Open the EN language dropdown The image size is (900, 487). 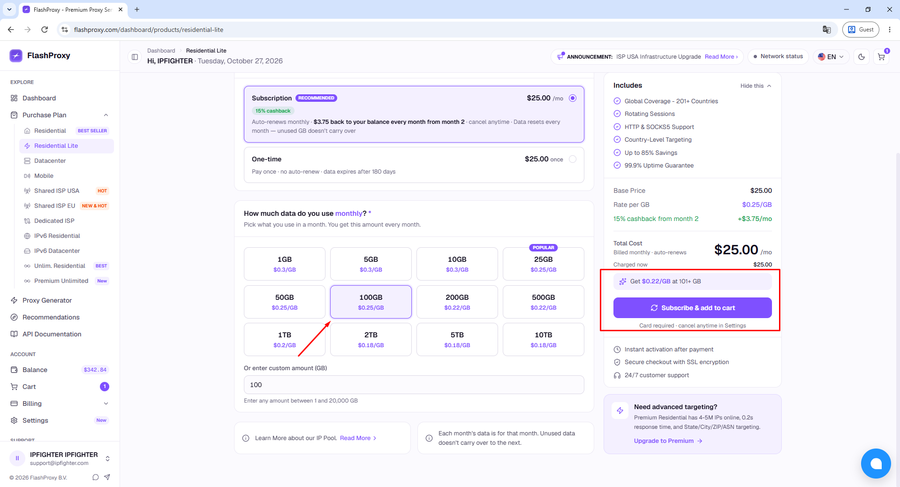(x=831, y=57)
